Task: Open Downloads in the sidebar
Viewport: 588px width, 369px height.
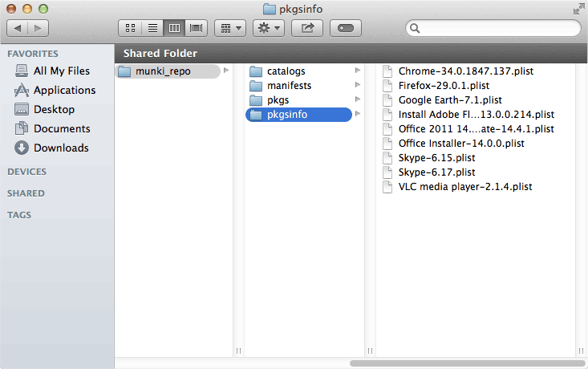Action: click(x=61, y=148)
